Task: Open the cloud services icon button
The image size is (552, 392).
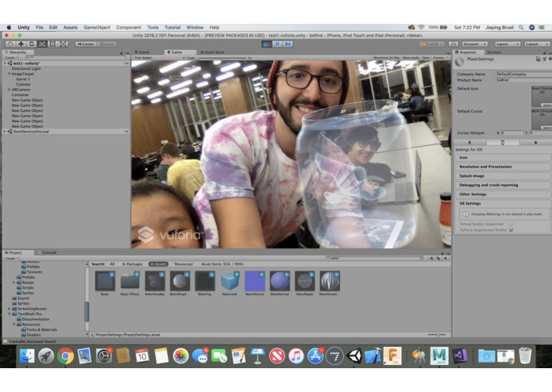Action: pyautogui.click(x=453, y=44)
